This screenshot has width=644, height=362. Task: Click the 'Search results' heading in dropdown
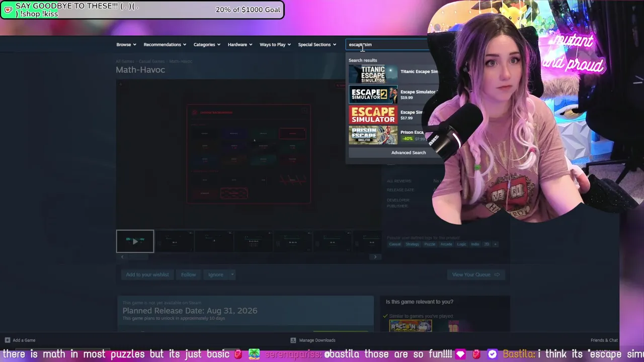363,60
